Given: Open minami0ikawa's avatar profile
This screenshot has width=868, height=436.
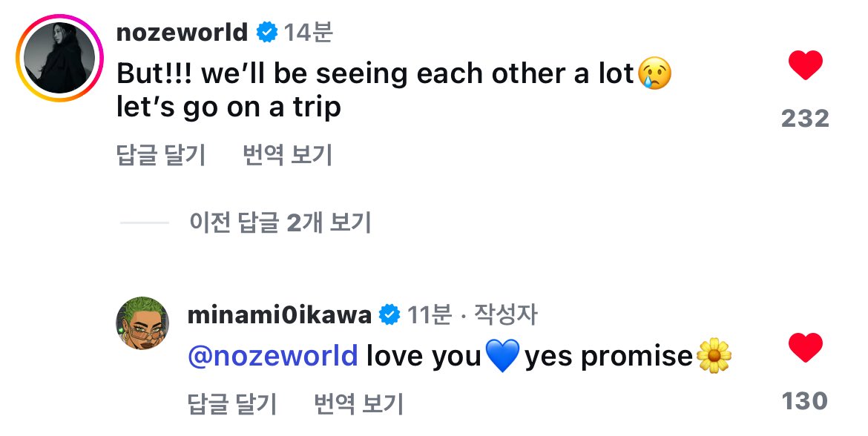Looking at the screenshot, I should (142, 323).
